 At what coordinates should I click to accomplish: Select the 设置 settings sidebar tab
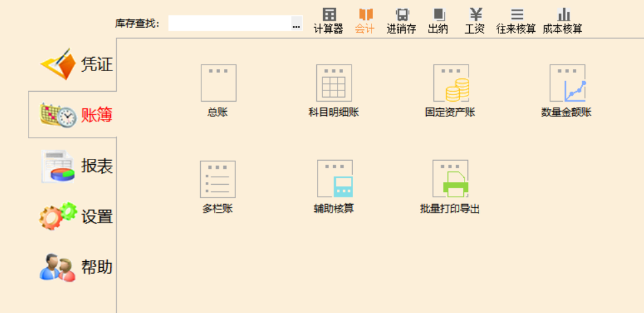click(x=76, y=216)
